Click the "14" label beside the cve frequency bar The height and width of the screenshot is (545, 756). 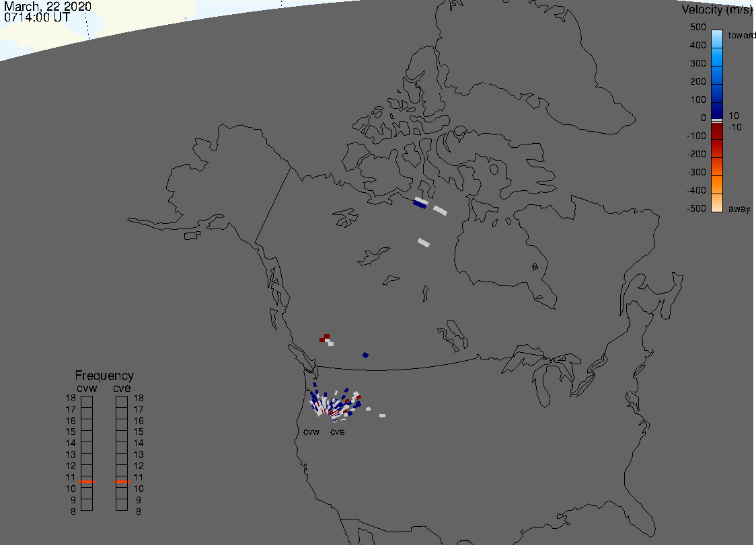pyautogui.click(x=139, y=444)
